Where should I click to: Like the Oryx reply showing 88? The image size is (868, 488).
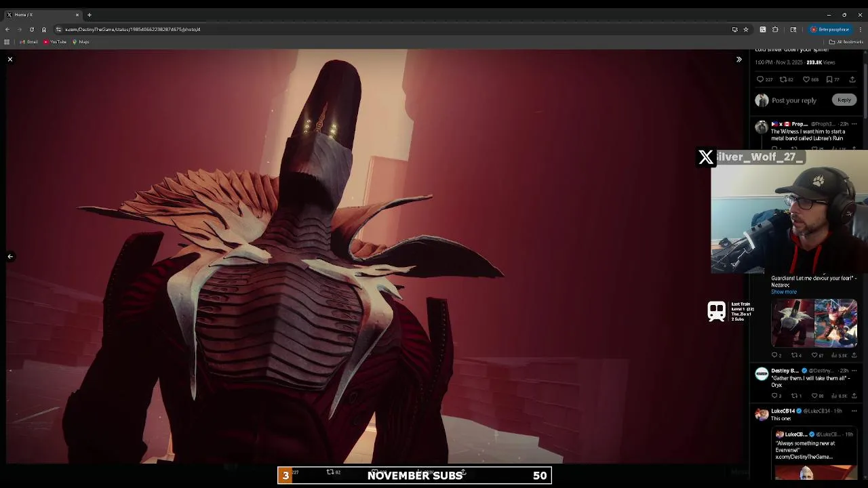coord(818,396)
